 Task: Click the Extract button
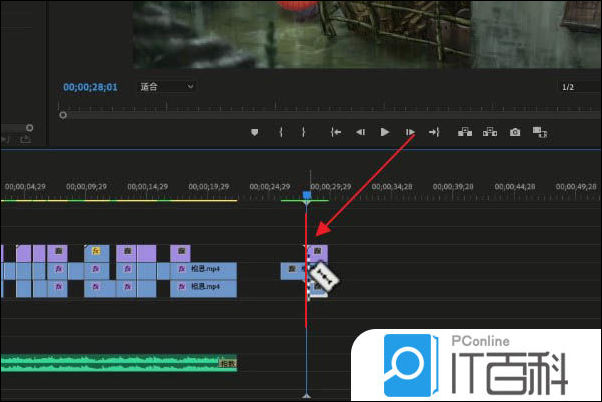[490, 132]
